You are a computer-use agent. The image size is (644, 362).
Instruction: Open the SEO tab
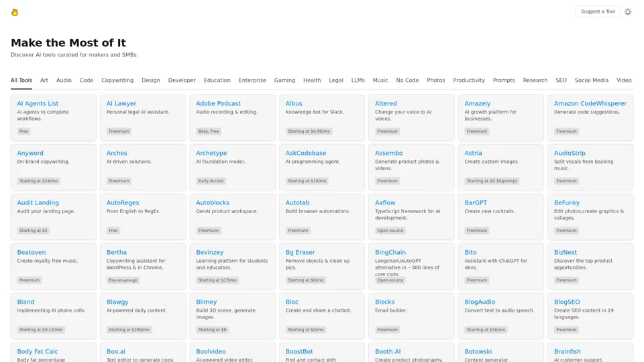(x=561, y=80)
